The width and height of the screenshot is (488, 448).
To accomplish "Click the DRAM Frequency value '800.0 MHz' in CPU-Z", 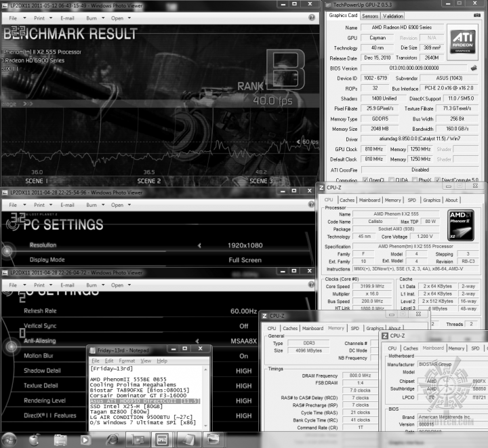I will click(x=360, y=375).
